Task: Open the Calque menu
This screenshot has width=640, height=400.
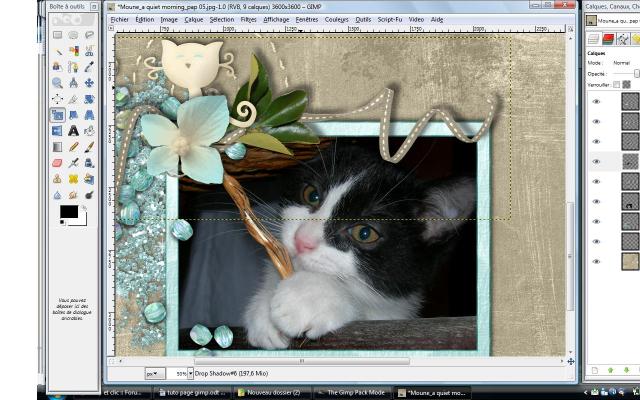Action: [193, 20]
